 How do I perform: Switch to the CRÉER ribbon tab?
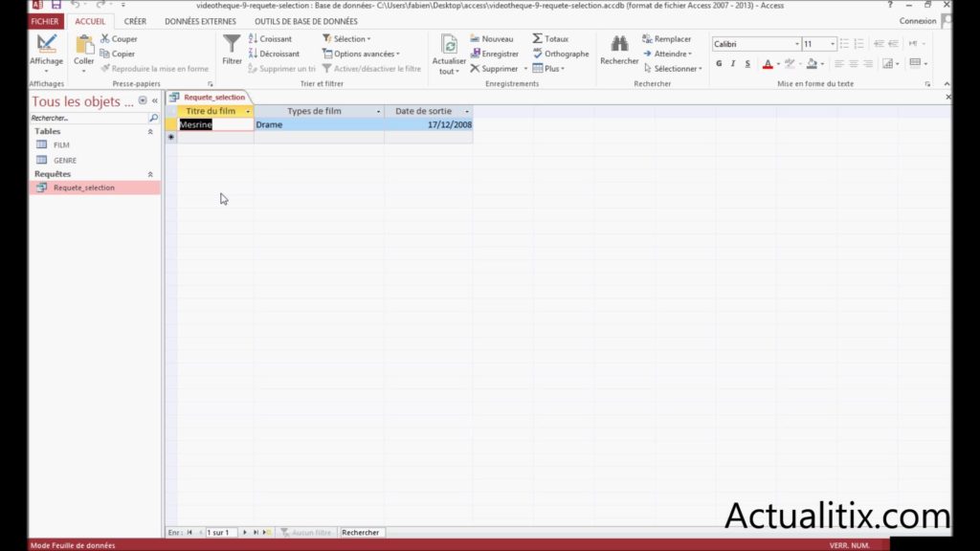point(134,21)
